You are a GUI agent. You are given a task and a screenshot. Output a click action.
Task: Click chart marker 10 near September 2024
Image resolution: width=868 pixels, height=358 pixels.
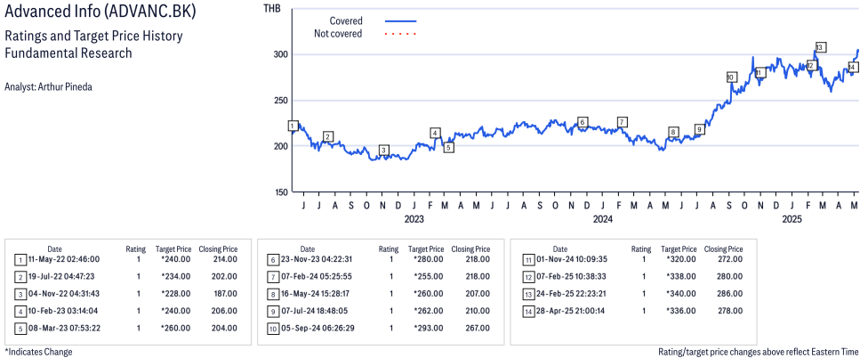[x=731, y=77]
